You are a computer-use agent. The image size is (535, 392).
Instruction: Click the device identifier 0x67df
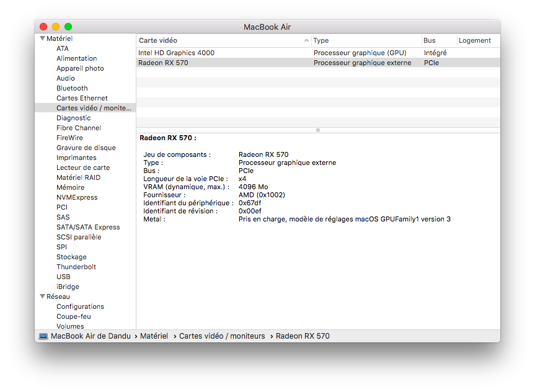(250, 203)
